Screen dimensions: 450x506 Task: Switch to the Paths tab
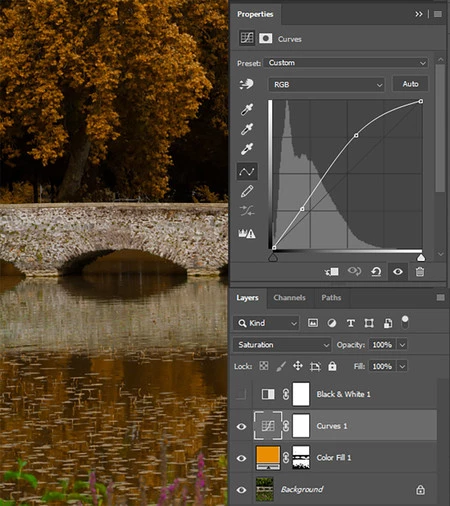coord(331,298)
